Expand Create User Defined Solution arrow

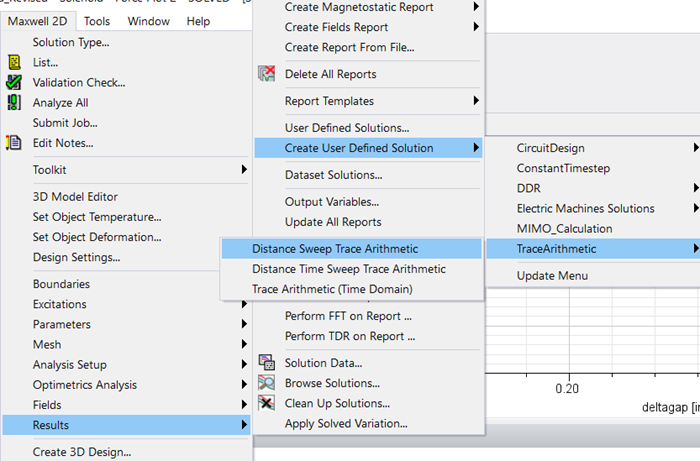pyautogui.click(x=476, y=148)
